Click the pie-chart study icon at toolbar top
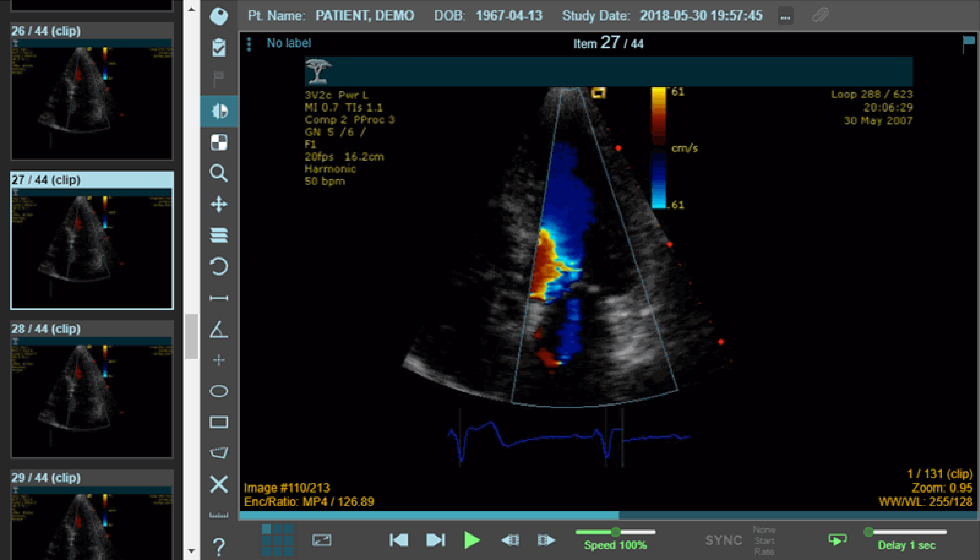The height and width of the screenshot is (560, 980). (219, 16)
